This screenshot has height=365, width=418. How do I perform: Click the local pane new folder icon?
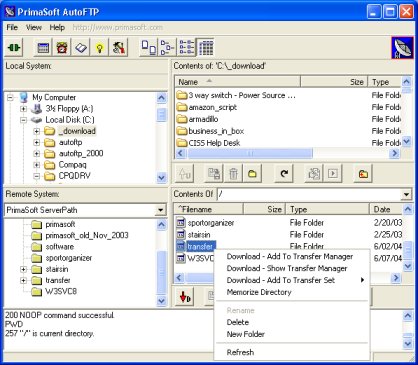(252, 174)
